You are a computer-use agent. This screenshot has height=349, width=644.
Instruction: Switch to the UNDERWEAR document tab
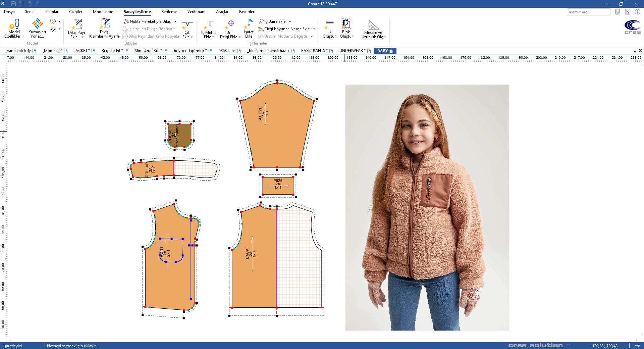click(x=352, y=51)
